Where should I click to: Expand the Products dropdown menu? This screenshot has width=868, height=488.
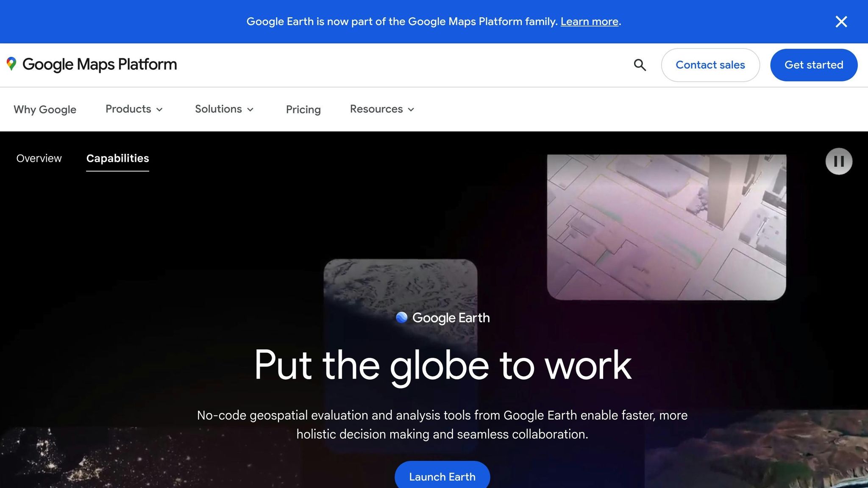coord(134,109)
